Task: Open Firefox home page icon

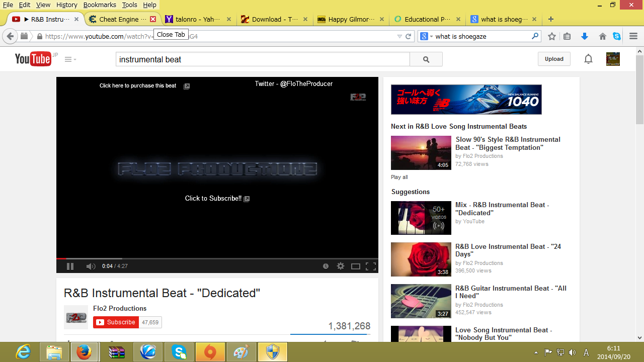Action: click(602, 36)
